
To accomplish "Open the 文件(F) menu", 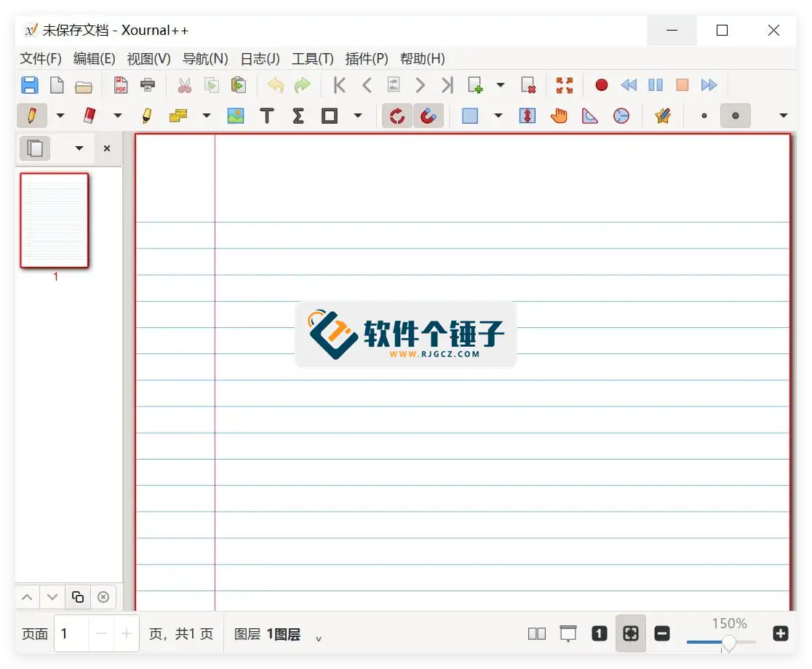I will 41,58.
